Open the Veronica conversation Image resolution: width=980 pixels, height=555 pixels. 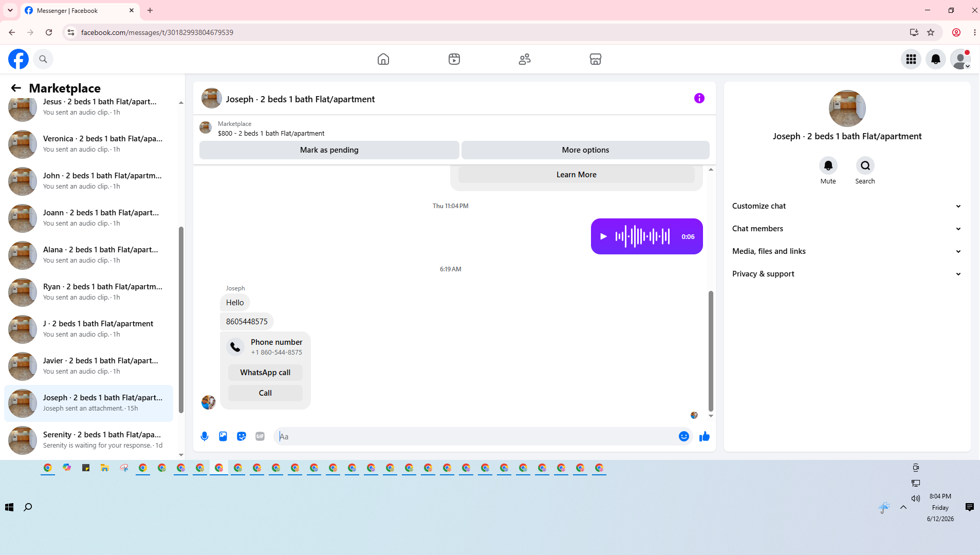click(x=89, y=144)
